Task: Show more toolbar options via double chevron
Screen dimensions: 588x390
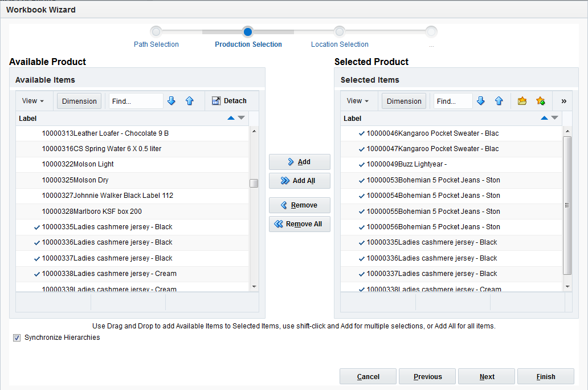Action: [x=563, y=101]
